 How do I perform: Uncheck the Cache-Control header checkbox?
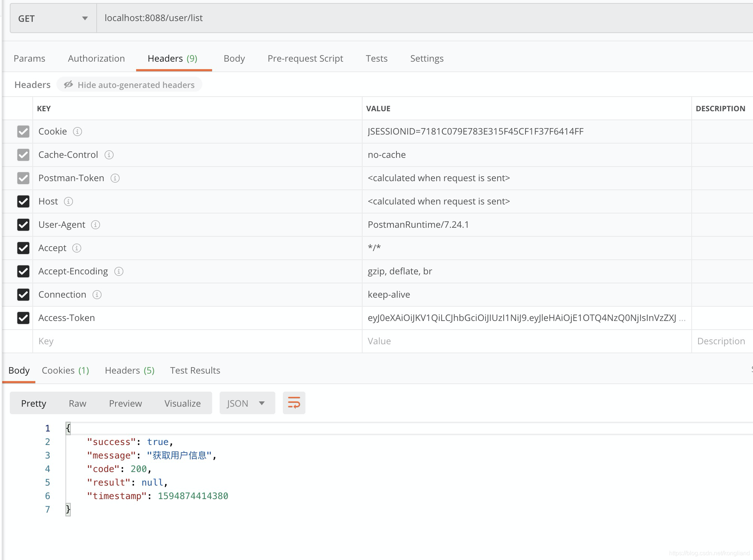(23, 155)
